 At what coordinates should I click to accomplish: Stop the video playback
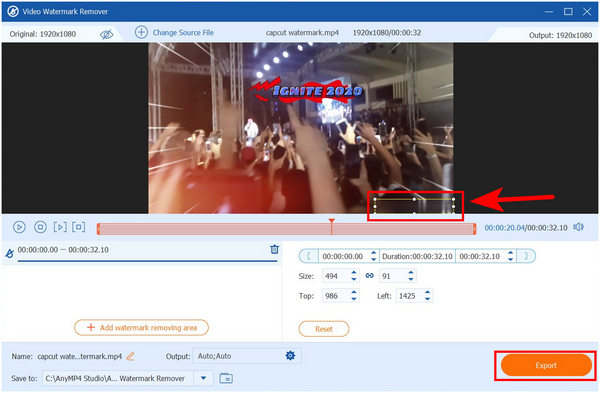coord(40,227)
